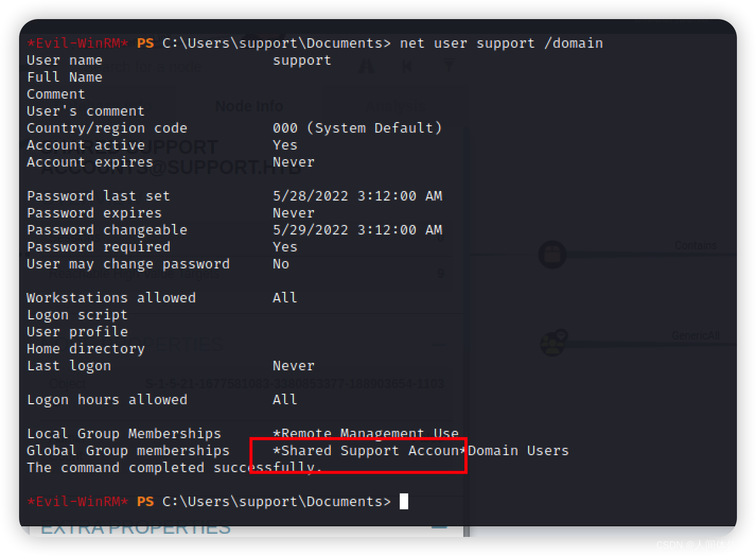This screenshot has width=756, height=556.
Task: Click 'Yes' in the Account active row
Action: pyautogui.click(x=285, y=145)
